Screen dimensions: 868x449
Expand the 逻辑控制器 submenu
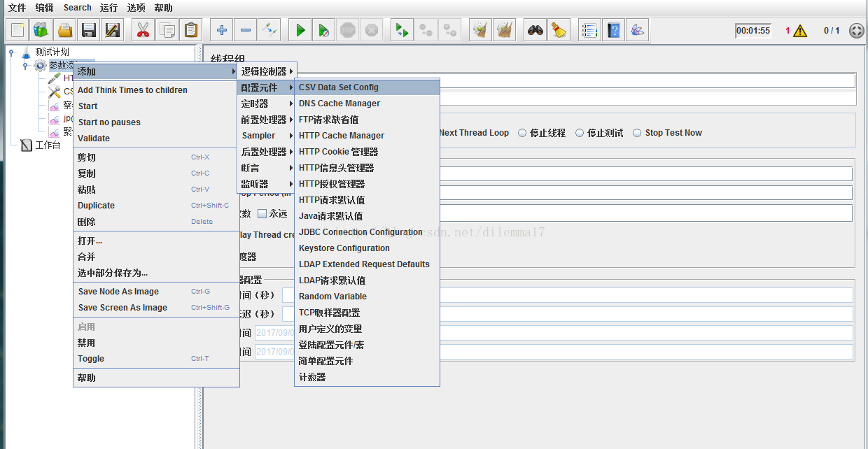click(x=267, y=71)
